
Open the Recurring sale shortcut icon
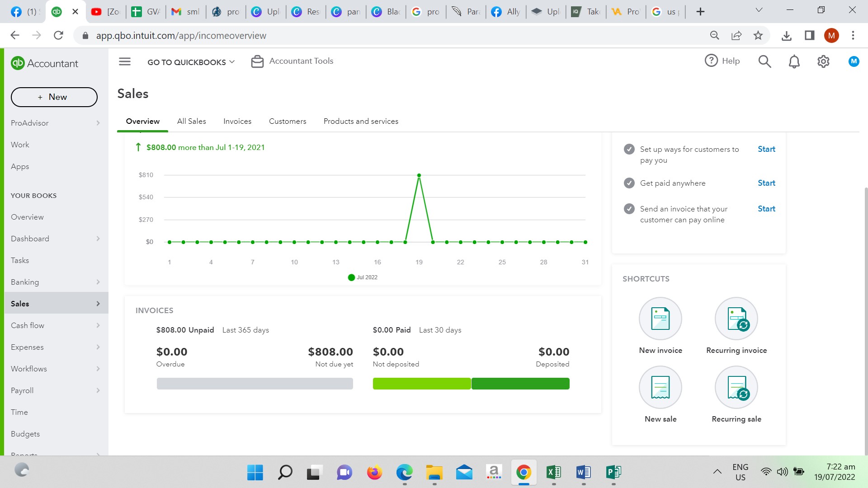tap(736, 387)
